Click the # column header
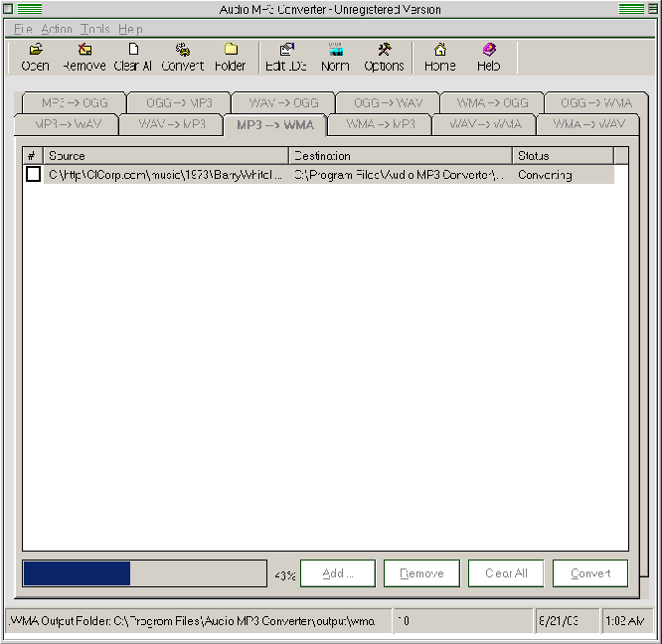 (x=33, y=156)
